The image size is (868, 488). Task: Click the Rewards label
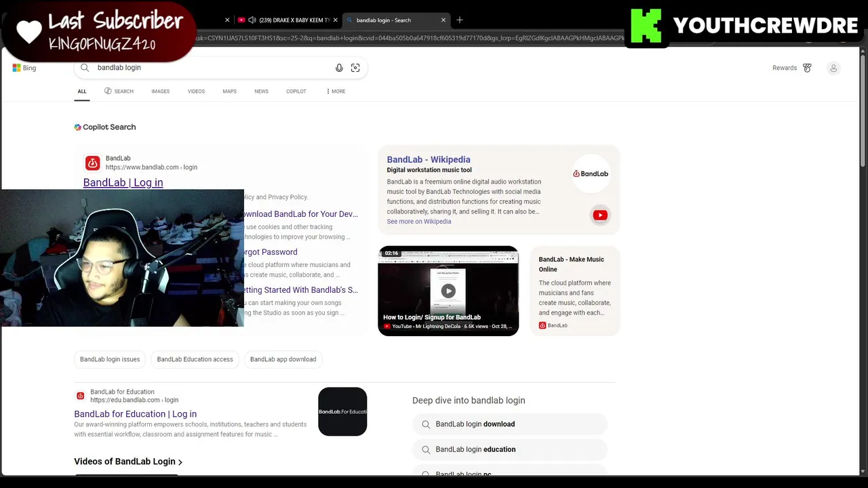pos(785,68)
